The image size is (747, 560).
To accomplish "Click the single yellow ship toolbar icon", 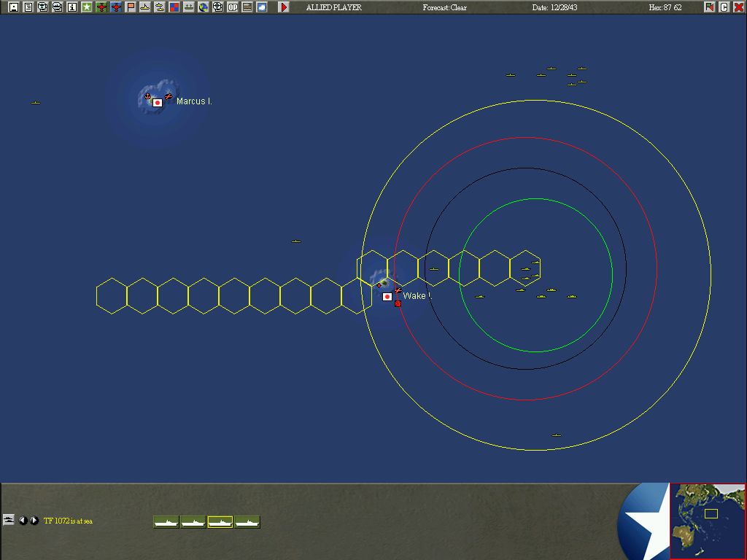I will [145, 7].
